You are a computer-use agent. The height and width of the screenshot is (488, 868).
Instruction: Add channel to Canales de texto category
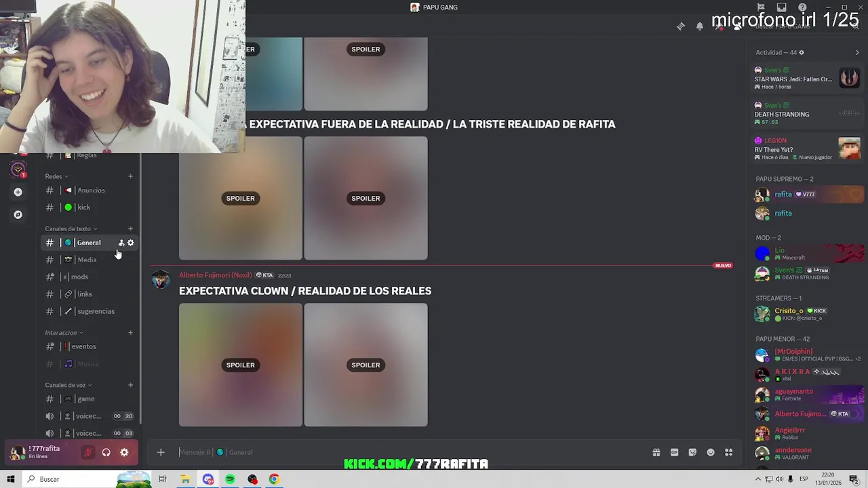131,228
